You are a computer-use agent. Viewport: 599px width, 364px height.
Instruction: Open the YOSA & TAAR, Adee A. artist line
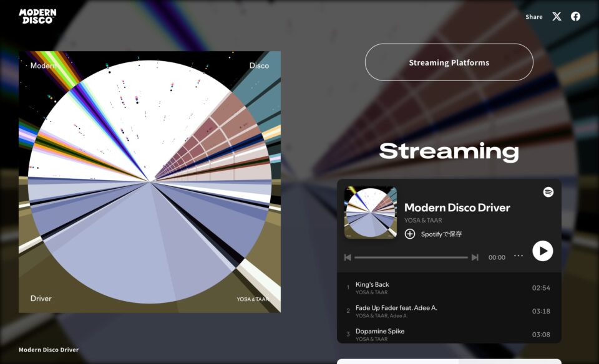coord(382,315)
